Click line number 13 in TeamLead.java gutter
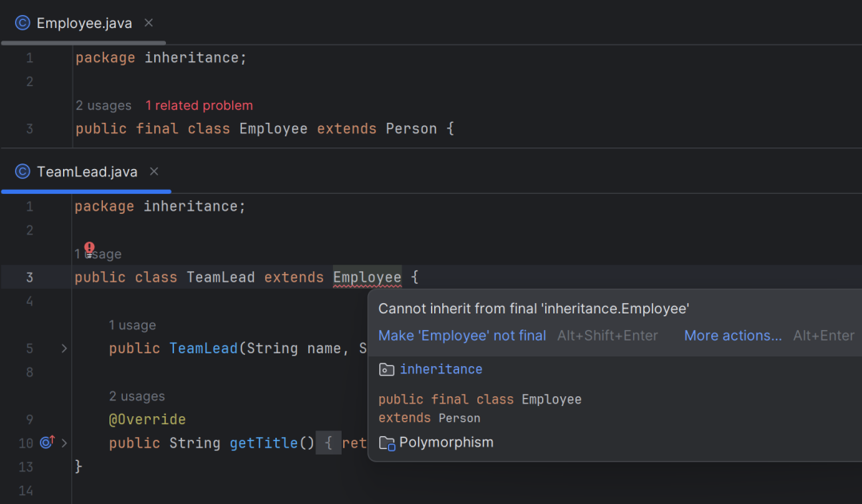This screenshot has width=862, height=504. 26,467
